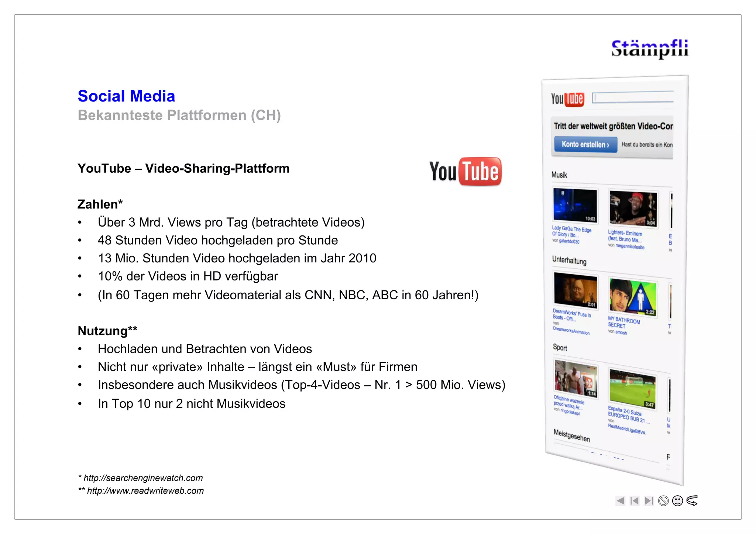Open the DreamWorks' Puss in Boots thumbnail
Viewport: 756px width, 534px height.
click(575, 291)
